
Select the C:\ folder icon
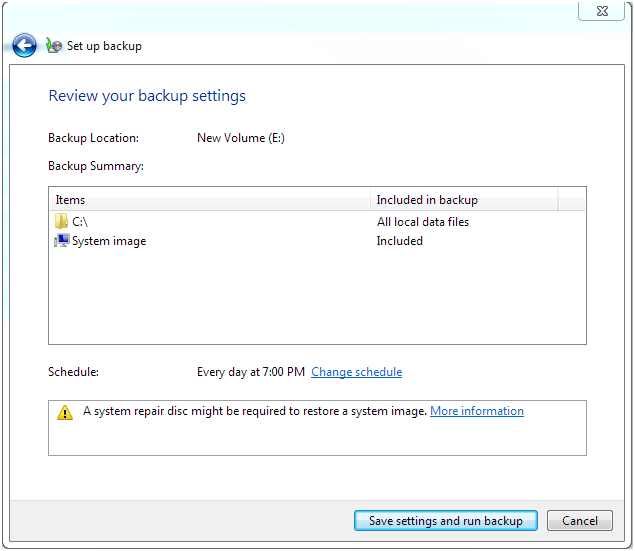[61, 221]
